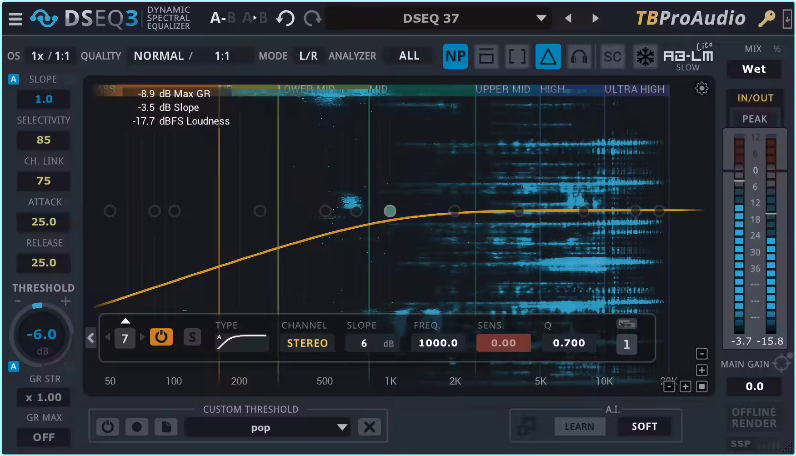Toggle the custom threshold power button
Viewport: 796px width, 456px height.
click(x=108, y=427)
